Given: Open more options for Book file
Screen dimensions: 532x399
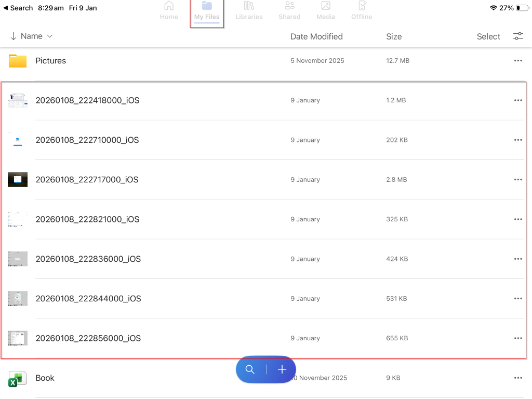Looking at the screenshot, I should (518, 378).
